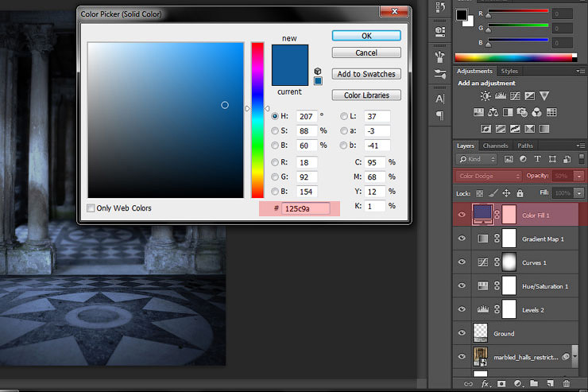
Task: Toggle visibility of the Ground layer
Action: [462, 332]
